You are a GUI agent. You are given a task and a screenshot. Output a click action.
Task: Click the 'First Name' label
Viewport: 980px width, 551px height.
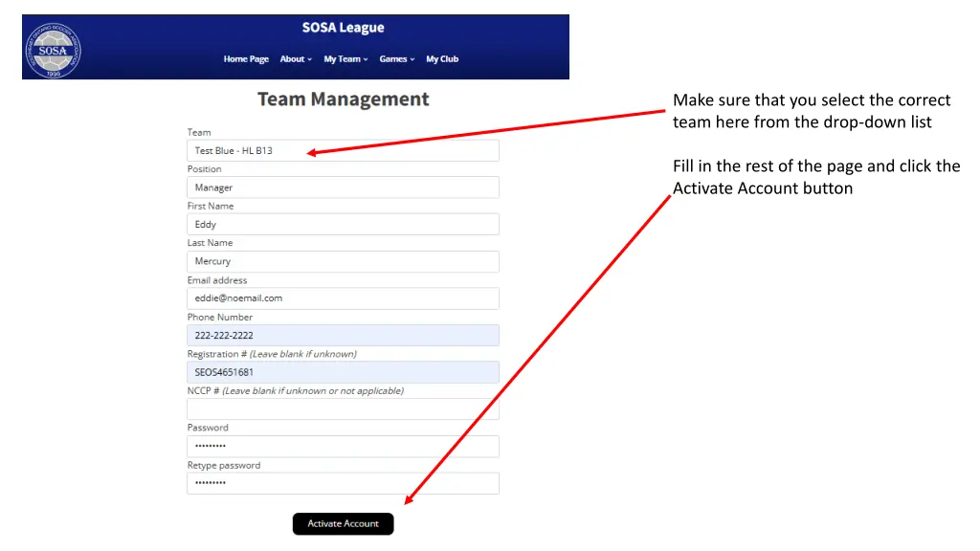(210, 206)
